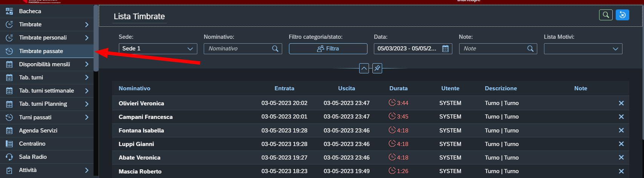
Task: Expand the Tab. turni Planning chevron
Action: 87,104
